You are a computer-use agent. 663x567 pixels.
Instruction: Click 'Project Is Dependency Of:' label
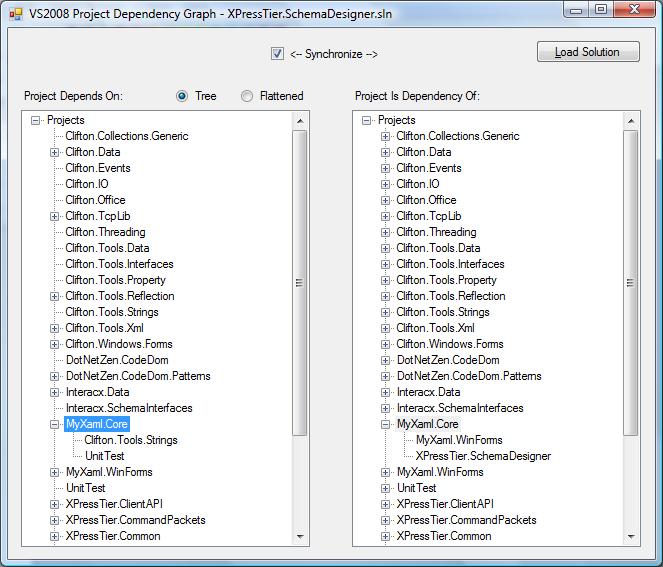point(417,96)
